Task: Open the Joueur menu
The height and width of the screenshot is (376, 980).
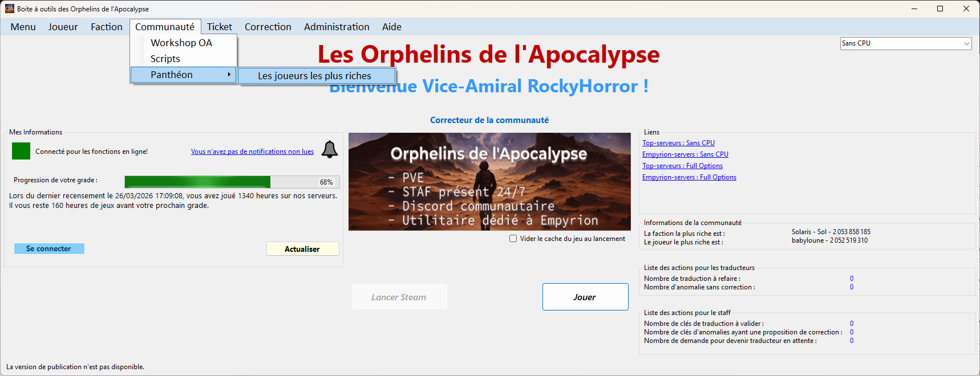Action: click(x=63, y=27)
